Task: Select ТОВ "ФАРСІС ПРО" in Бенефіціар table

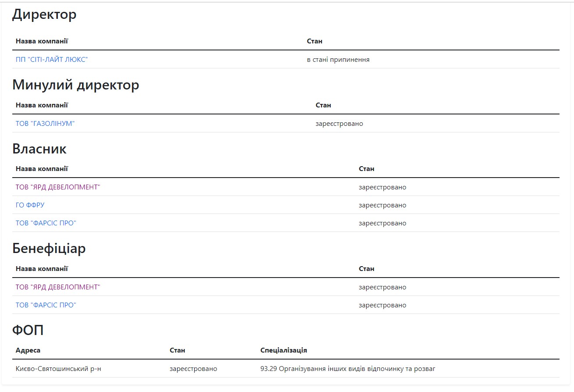Action: [46, 305]
